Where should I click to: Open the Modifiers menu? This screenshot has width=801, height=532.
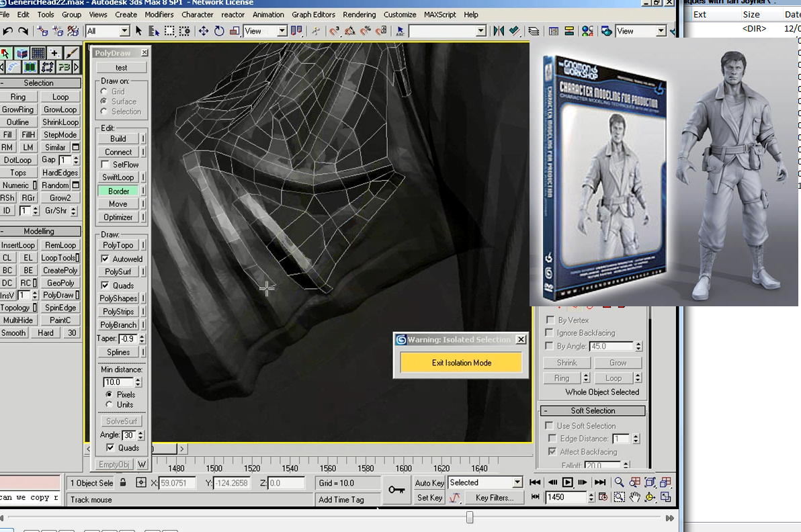159,15
